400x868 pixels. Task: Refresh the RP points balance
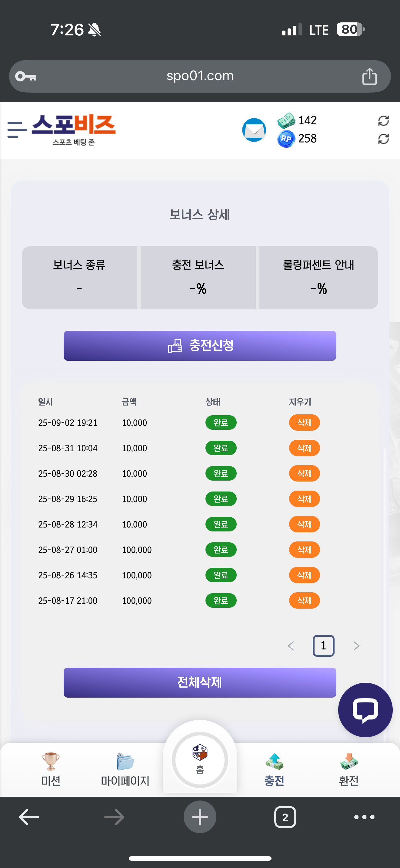click(x=383, y=139)
